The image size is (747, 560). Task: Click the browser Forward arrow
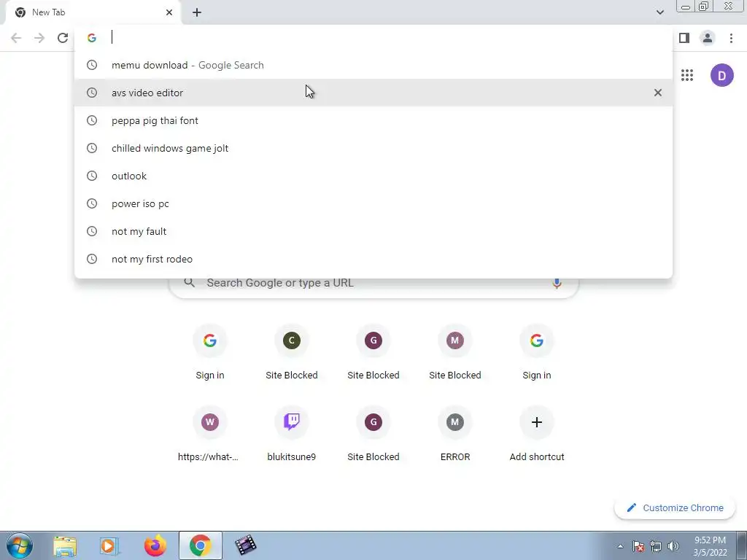point(39,38)
